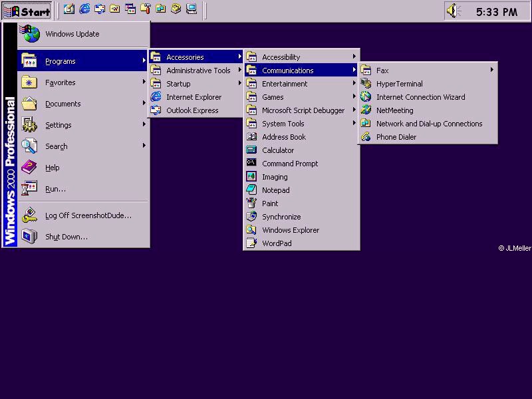Open the Microsoft Script Debugger folder
Image resolution: width=532 pixels, height=399 pixels.
tap(301, 110)
